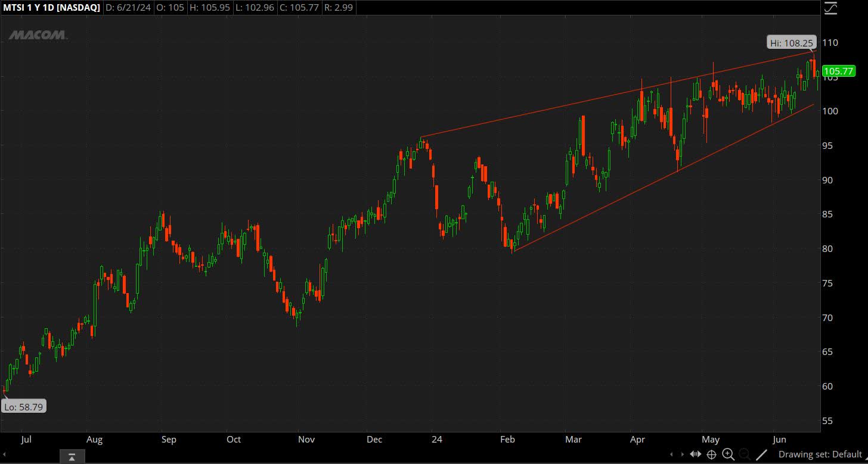Expand the 1 Y range selector
Viewport: 868px width, 464px height.
click(x=33, y=8)
